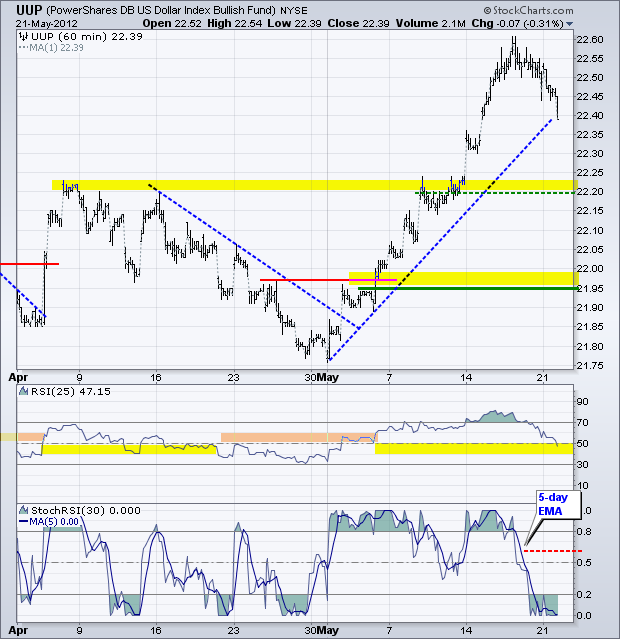The width and height of the screenshot is (620, 639).
Task: Open the dropdown arrow beside Chg value
Action: click(x=569, y=24)
